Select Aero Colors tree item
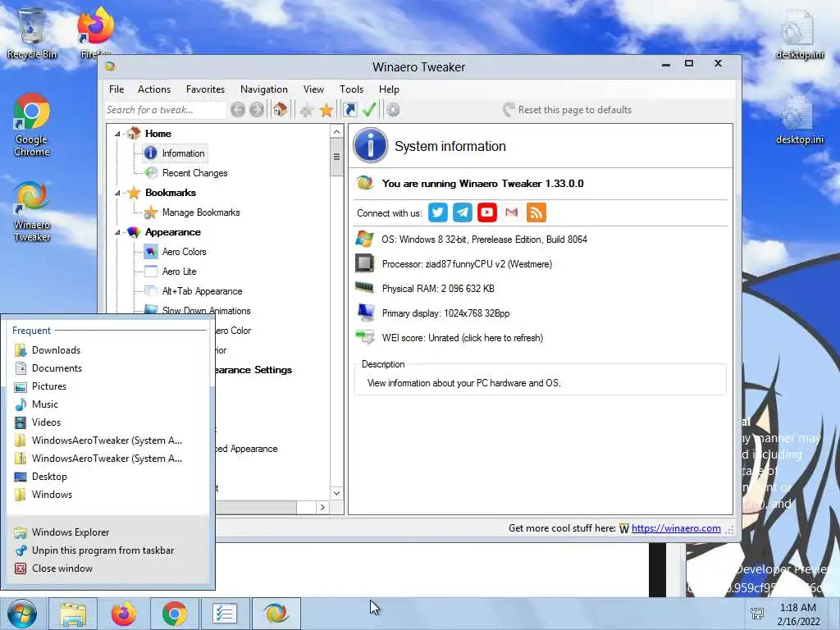The width and height of the screenshot is (840, 630). pos(184,252)
